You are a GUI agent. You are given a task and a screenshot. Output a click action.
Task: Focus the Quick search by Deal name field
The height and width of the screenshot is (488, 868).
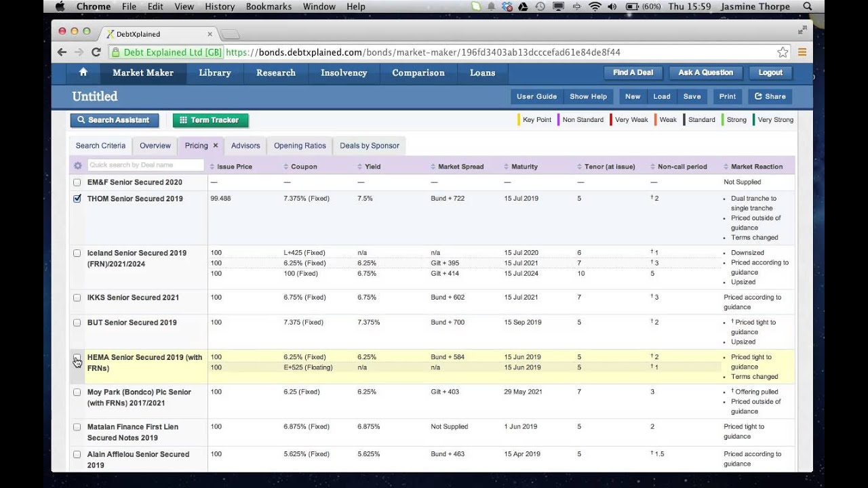[145, 165]
